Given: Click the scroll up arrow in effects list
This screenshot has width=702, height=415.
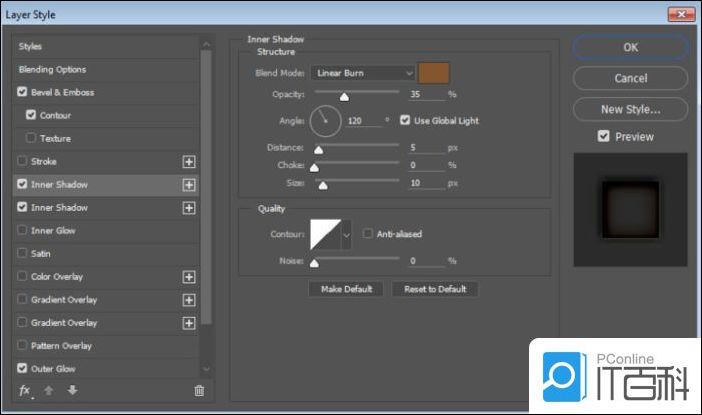Looking at the screenshot, I should [206, 44].
